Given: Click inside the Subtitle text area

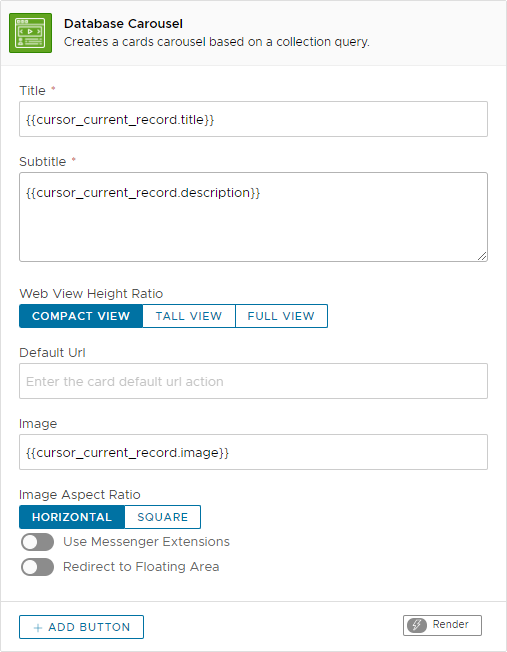Looking at the screenshot, I should pyautogui.click(x=253, y=217).
